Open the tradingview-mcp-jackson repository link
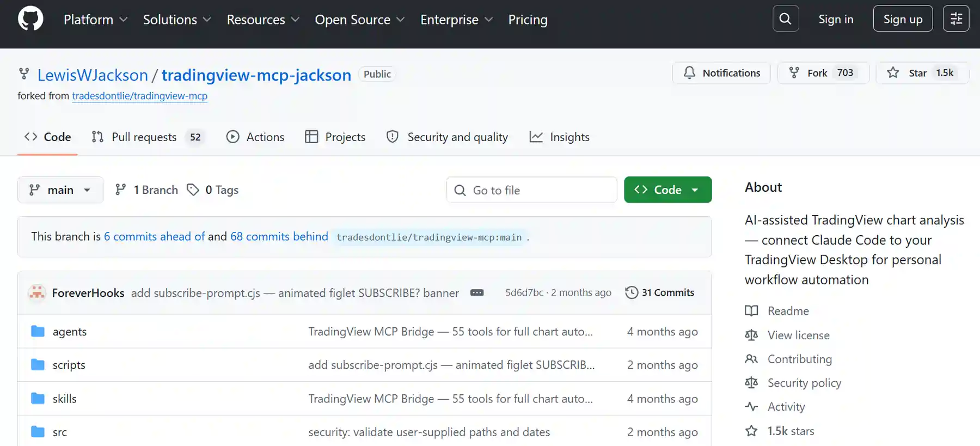This screenshot has width=980, height=446. click(x=256, y=75)
